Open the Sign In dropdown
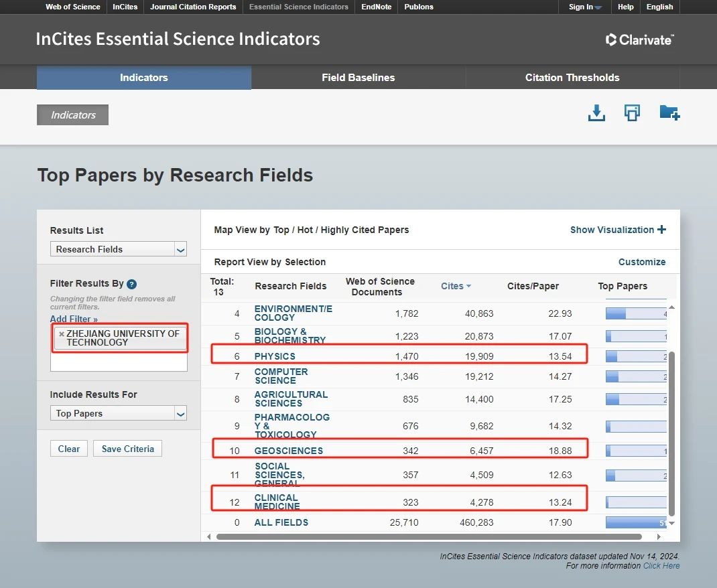717x588 pixels. click(585, 7)
